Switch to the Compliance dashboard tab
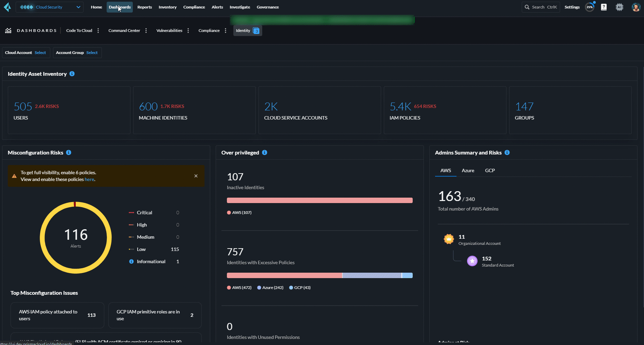The width and height of the screenshot is (644, 345). (209, 31)
